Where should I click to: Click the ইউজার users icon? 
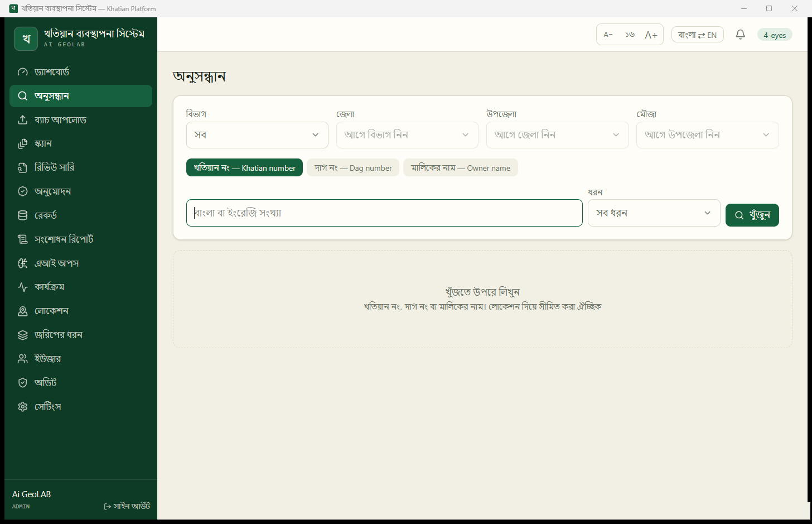point(23,359)
